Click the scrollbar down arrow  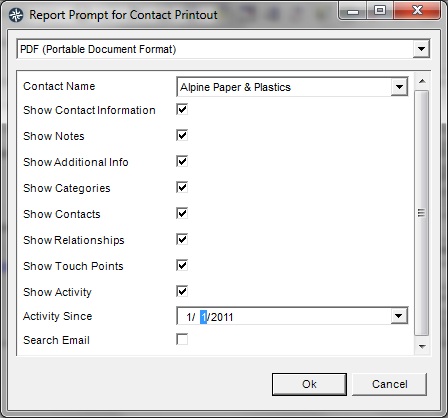[x=422, y=347]
